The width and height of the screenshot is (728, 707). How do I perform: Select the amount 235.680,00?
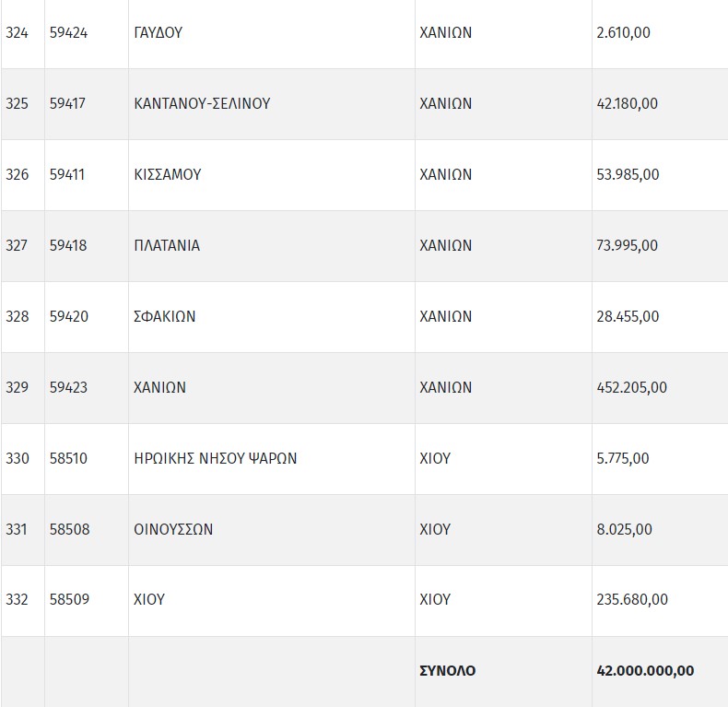tap(631, 600)
